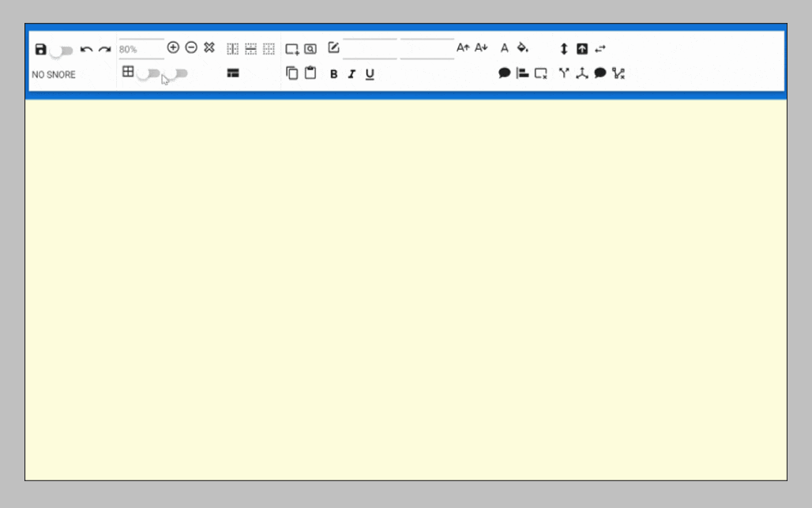Redo the last undone action
Image resolution: width=812 pixels, height=508 pixels.
(x=104, y=50)
